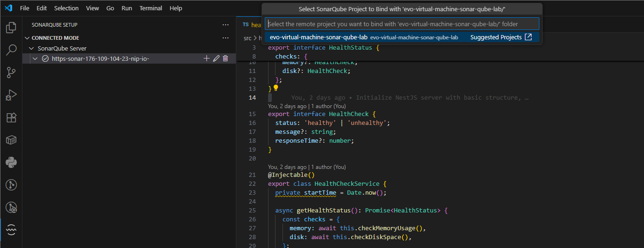Open the Explorer view in activity bar

coord(11,28)
